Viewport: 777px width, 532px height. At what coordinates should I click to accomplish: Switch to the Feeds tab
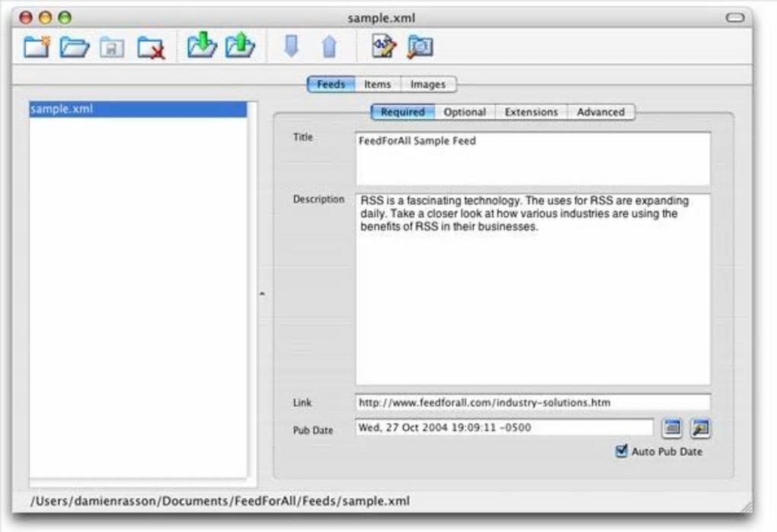(331, 84)
